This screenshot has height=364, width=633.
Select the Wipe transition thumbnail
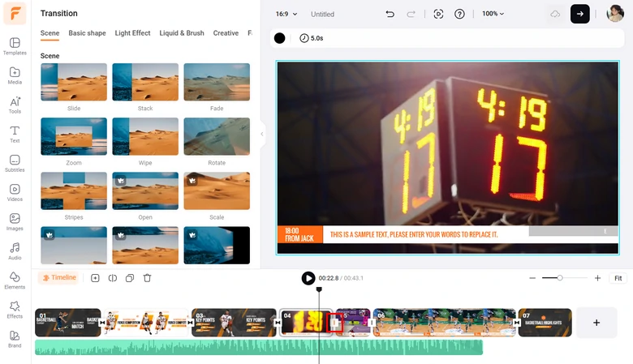[145, 137]
